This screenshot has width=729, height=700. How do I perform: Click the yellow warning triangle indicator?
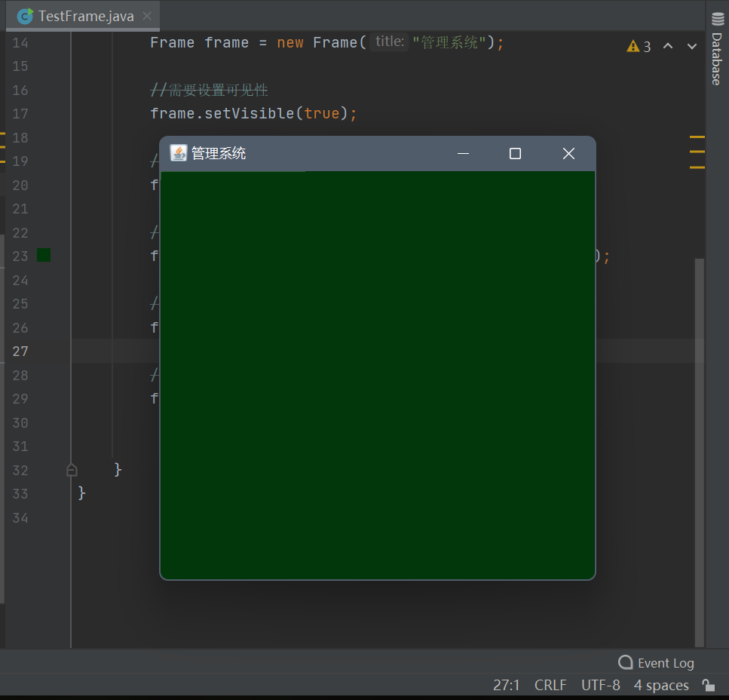click(633, 47)
